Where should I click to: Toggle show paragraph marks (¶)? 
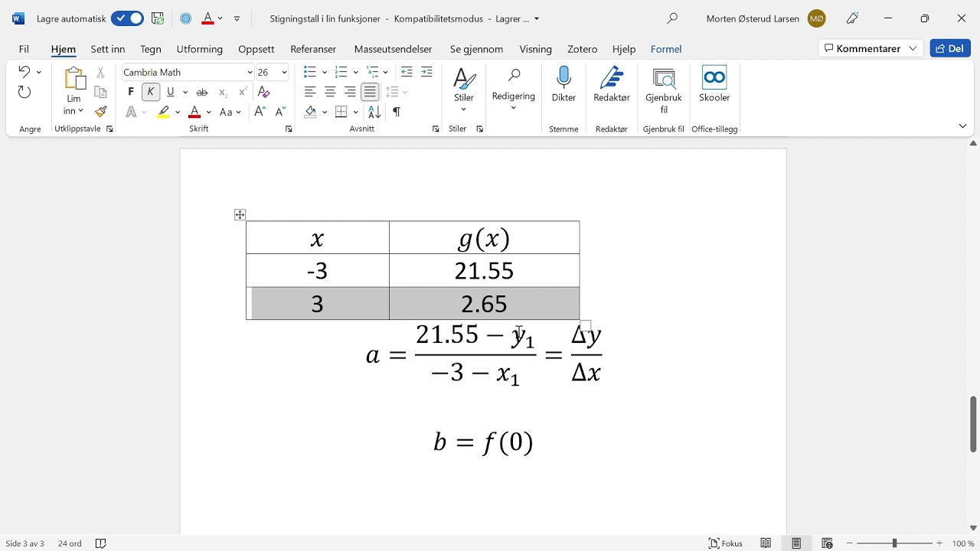(x=397, y=112)
